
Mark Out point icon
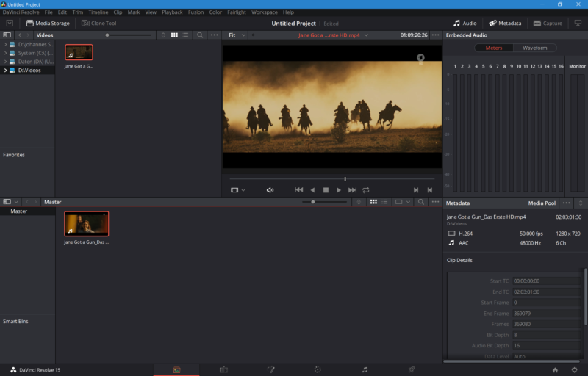430,190
